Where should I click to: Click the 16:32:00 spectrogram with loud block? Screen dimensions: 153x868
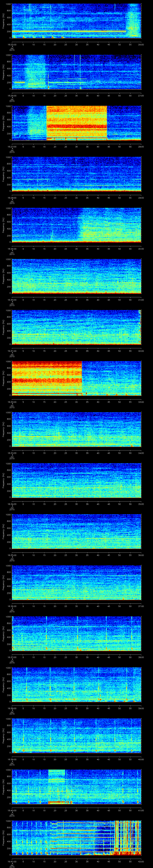click(76, 378)
